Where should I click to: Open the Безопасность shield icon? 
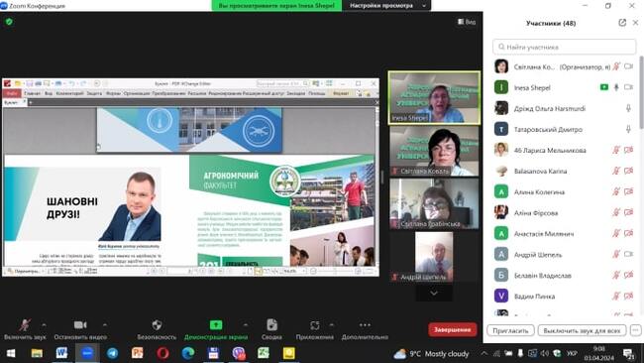157,324
